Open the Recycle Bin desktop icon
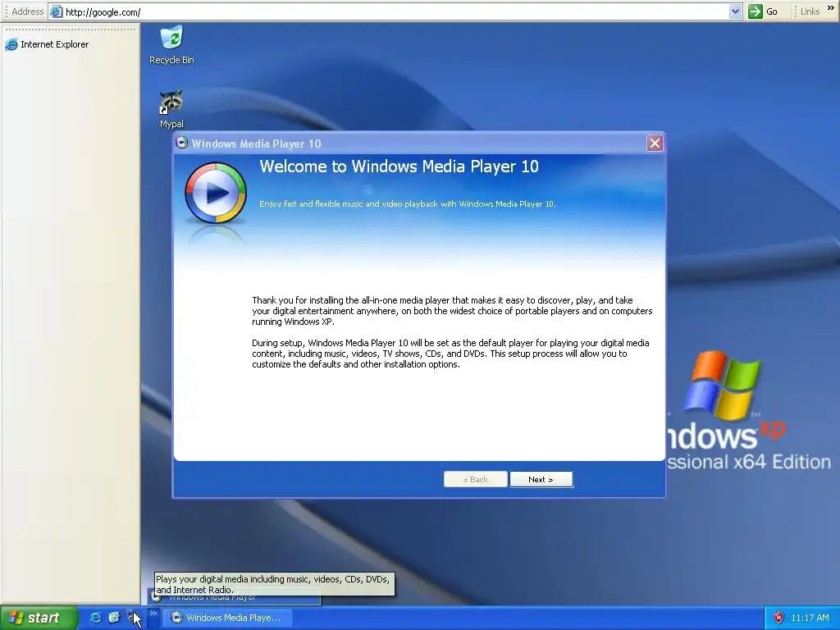 171,45
